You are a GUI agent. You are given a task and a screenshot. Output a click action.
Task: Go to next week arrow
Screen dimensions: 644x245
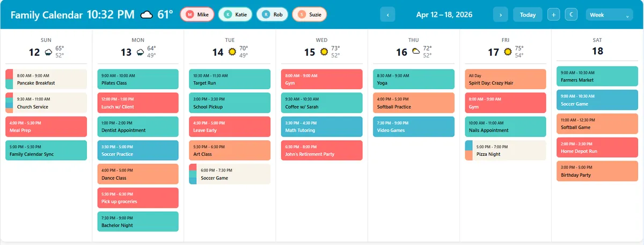point(501,15)
